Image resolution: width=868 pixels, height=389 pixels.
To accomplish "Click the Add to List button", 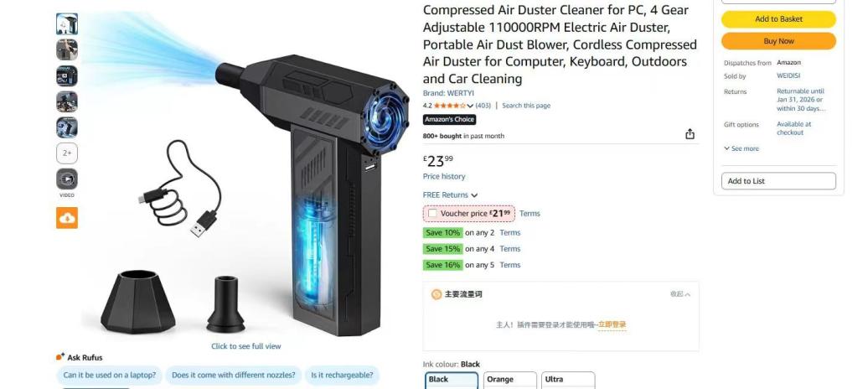I will click(778, 181).
